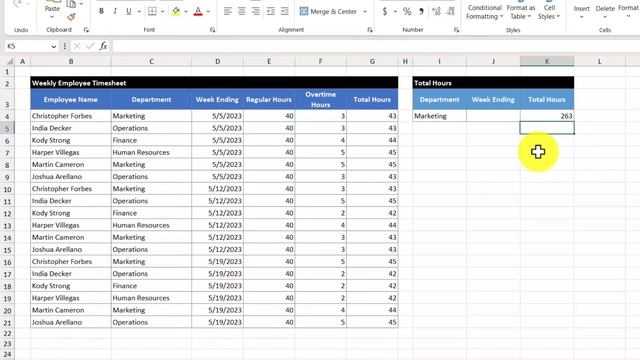640x360 pixels.
Task: Center text horizontally
Action: tap(242, 11)
